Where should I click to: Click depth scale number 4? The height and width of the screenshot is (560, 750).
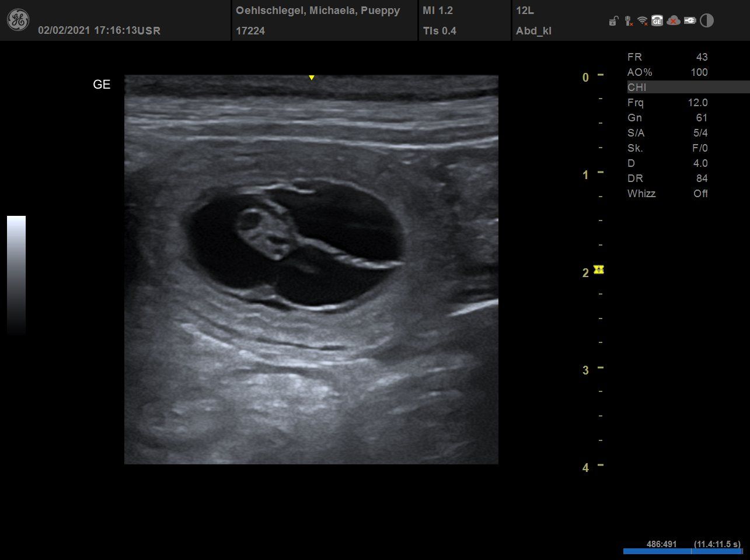click(585, 468)
